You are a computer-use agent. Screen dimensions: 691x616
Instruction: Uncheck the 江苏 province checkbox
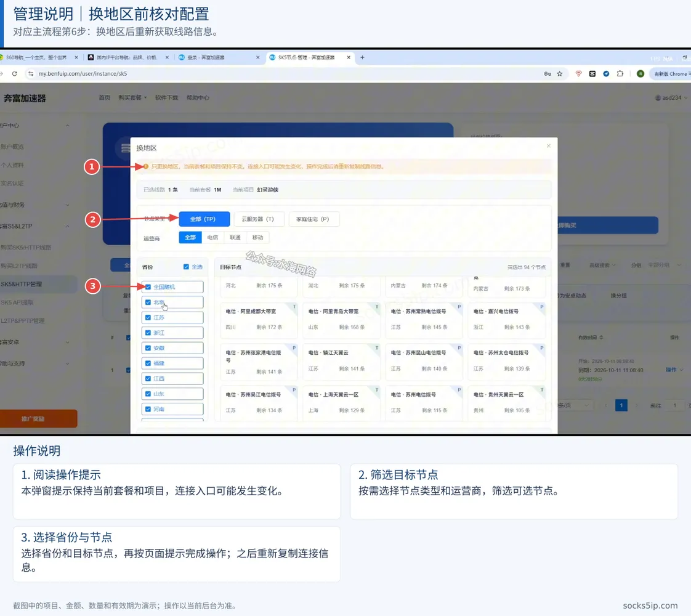[148, 317]
